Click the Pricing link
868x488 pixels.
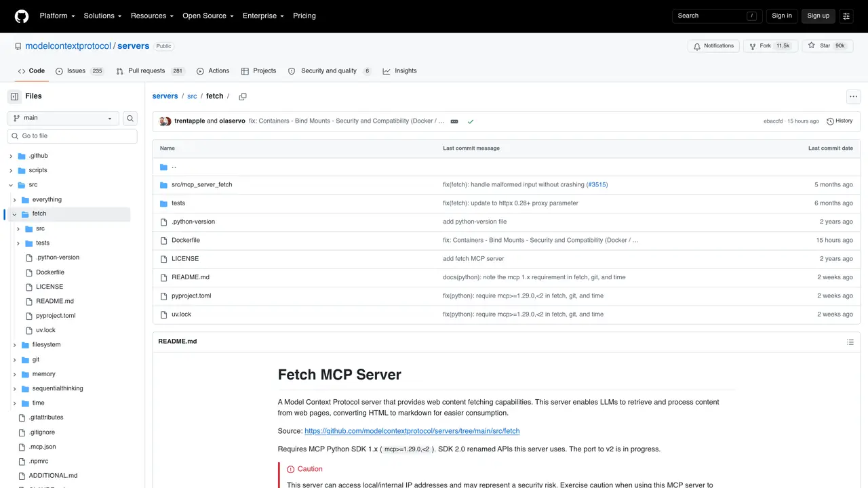[x=304, y=16]
